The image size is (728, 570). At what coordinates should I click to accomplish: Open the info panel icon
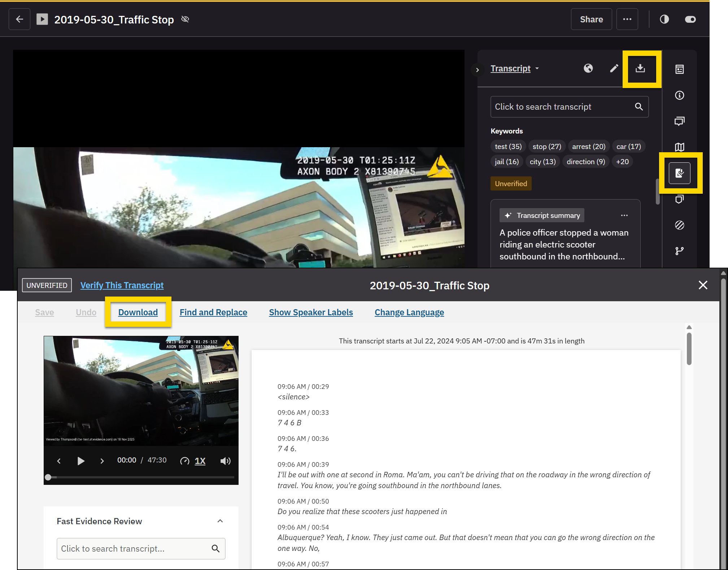pos(679,95)
